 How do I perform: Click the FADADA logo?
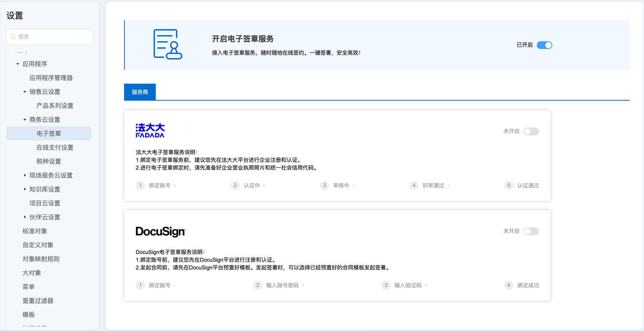point(150,131)
